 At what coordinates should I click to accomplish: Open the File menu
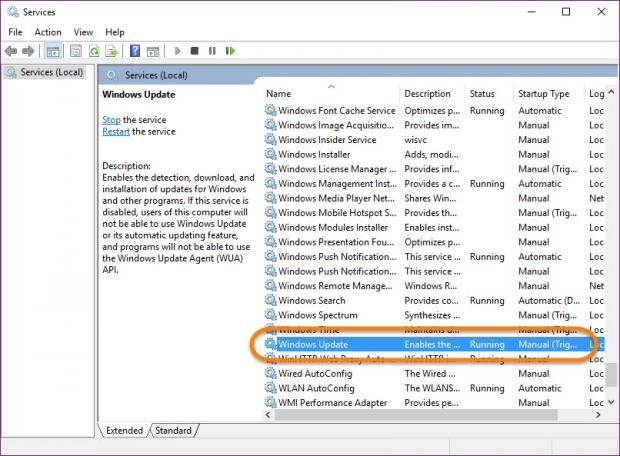tap(16, 32)
